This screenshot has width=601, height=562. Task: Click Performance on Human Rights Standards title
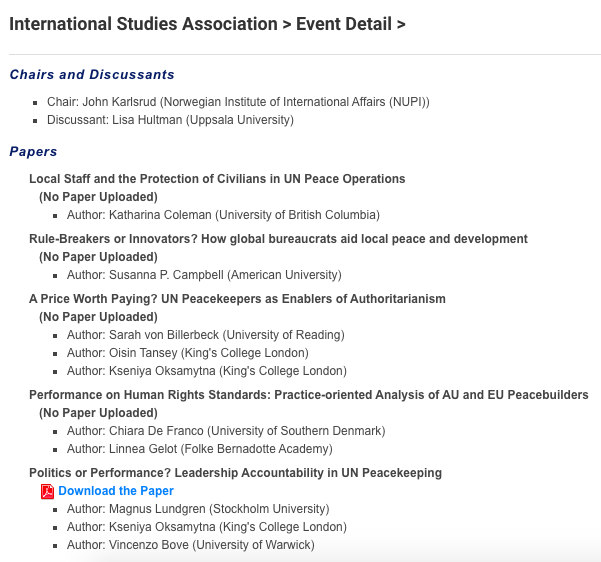coord(308,395)
